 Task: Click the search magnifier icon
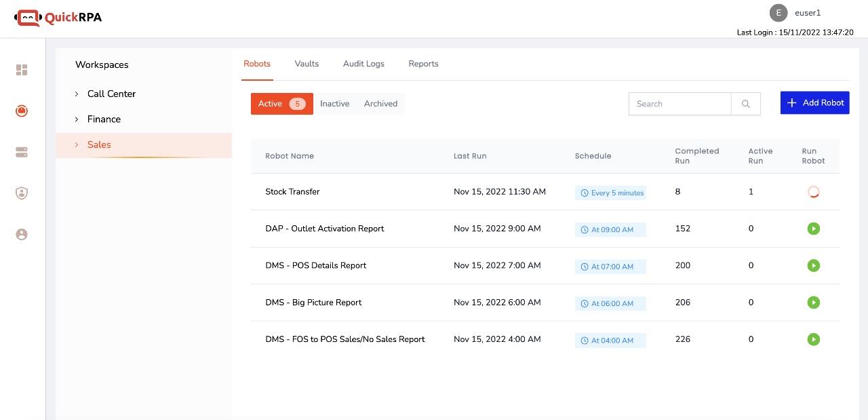pyautogui.click(x=746, y=104)
